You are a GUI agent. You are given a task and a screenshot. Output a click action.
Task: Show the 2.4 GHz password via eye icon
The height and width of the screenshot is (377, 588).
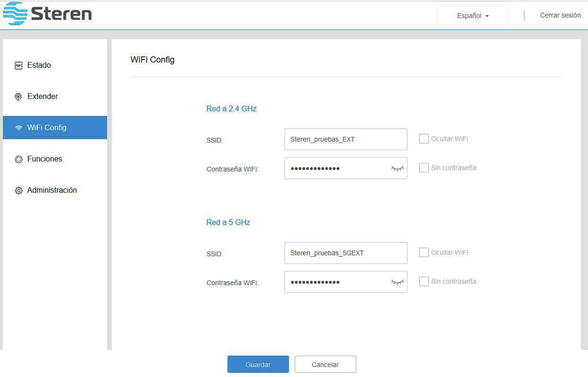tap(397, 168)
